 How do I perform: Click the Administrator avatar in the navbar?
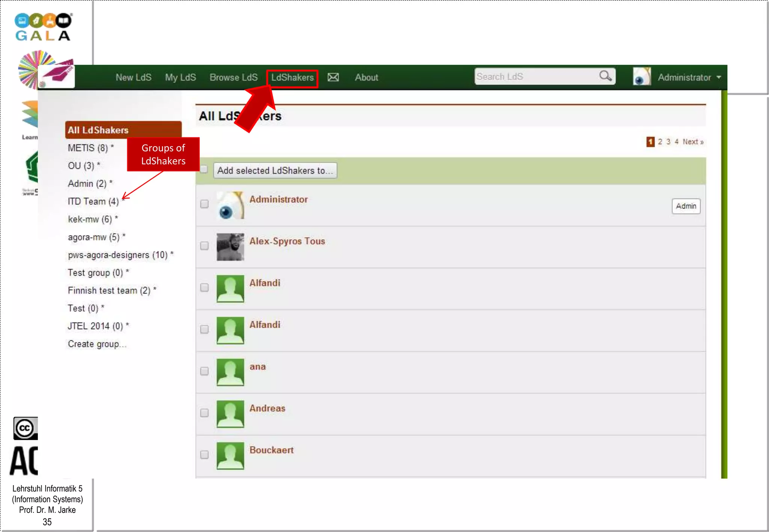642,77
